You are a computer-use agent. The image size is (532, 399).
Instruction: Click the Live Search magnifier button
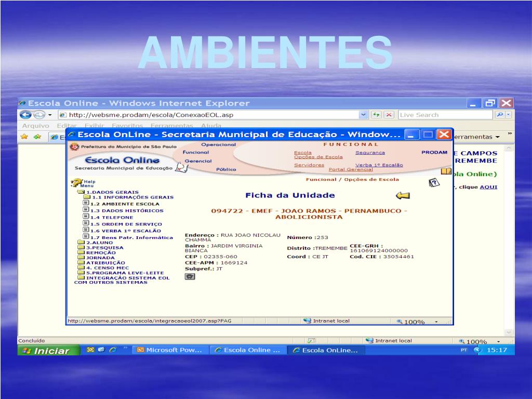point(499,115)
